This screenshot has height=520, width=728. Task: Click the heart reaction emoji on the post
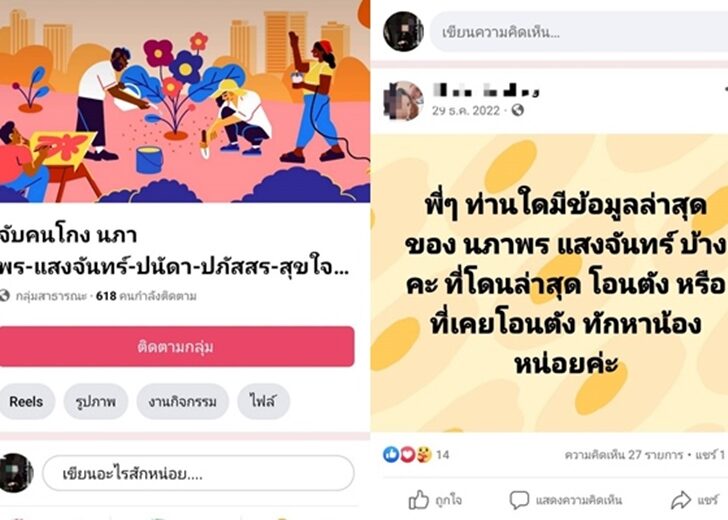coord(407,454)
